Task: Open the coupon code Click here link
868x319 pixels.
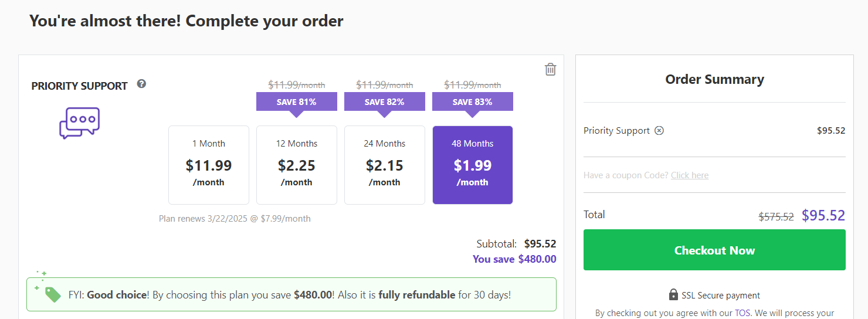Action: click(x=690, y=175)
